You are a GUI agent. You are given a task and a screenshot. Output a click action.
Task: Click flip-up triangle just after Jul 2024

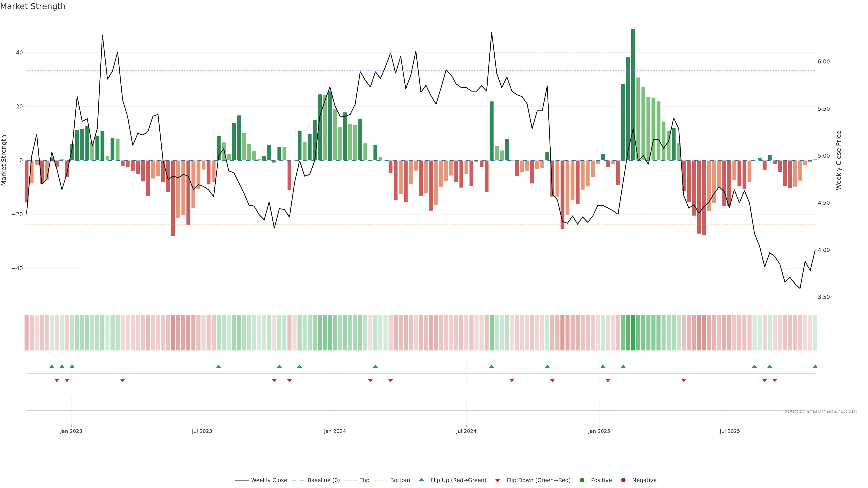pos(492,366)
